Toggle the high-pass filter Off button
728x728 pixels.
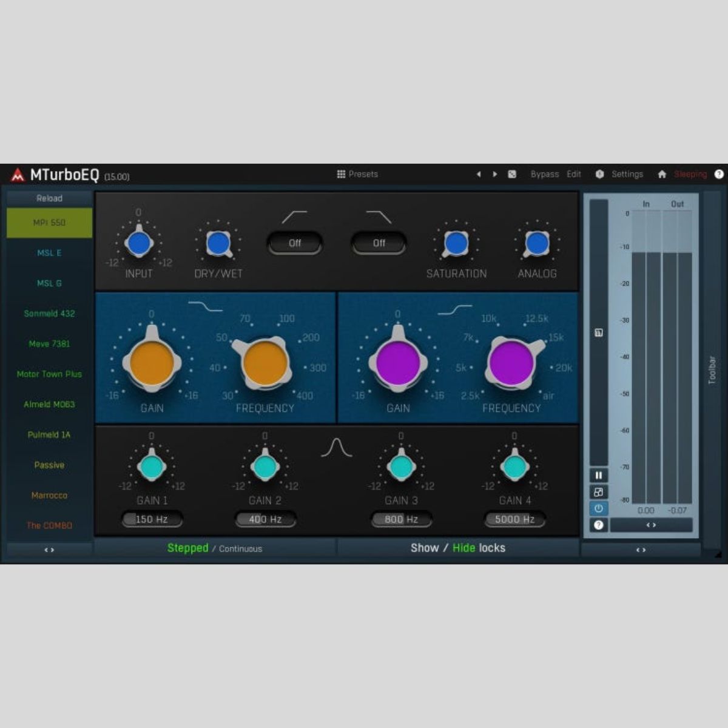[295, 243]
